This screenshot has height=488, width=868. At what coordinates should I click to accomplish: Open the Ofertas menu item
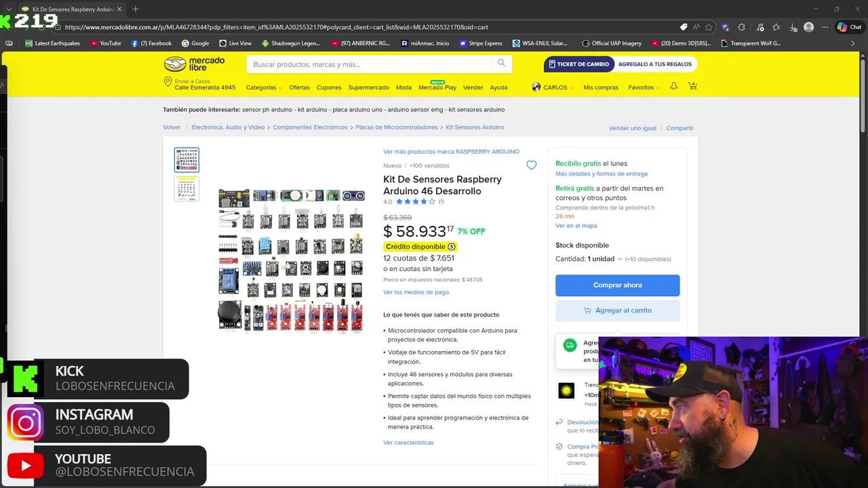click(299, 87)
